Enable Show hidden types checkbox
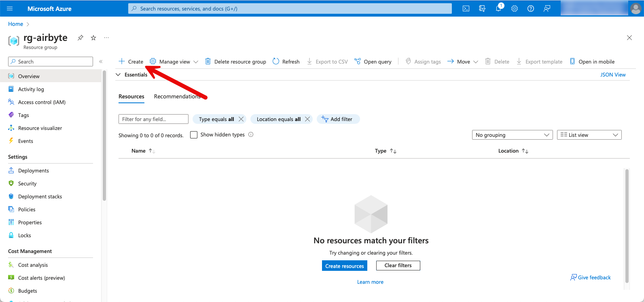644x302 pixels. coord(194,135)
